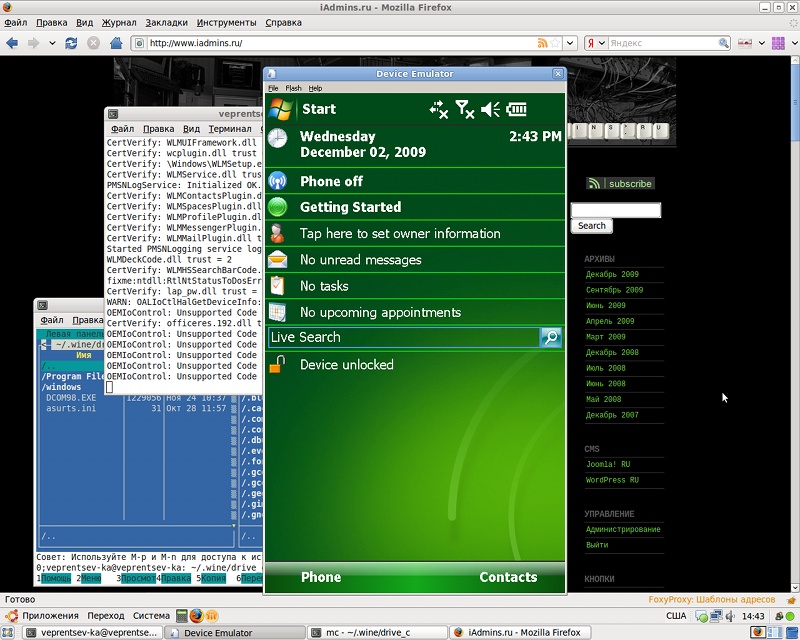Click the panel volume speaker icon
This screenshot has height=640, width=800.
(731, 616)
